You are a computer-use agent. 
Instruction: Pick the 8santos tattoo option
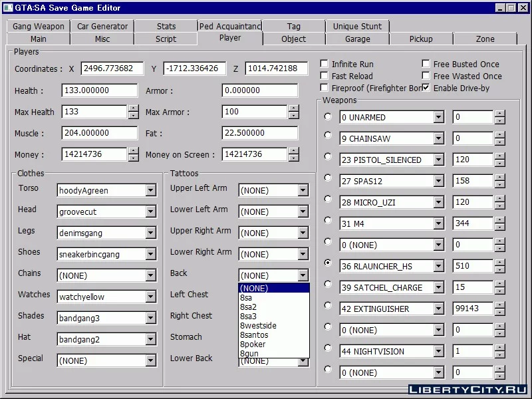click(274, 335)
